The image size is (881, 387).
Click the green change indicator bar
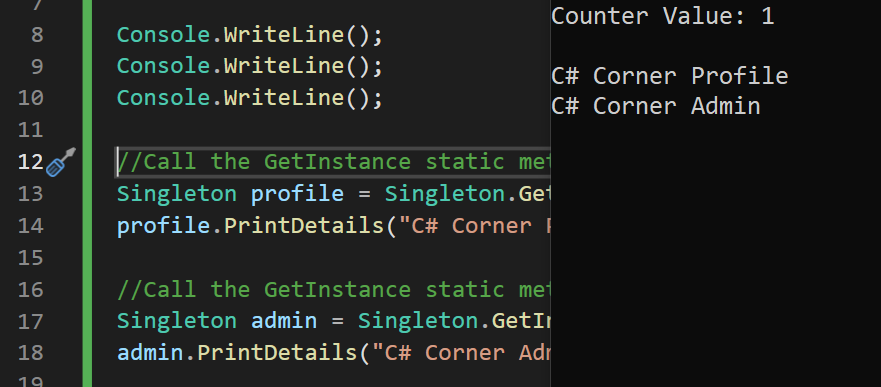[87, 193]
